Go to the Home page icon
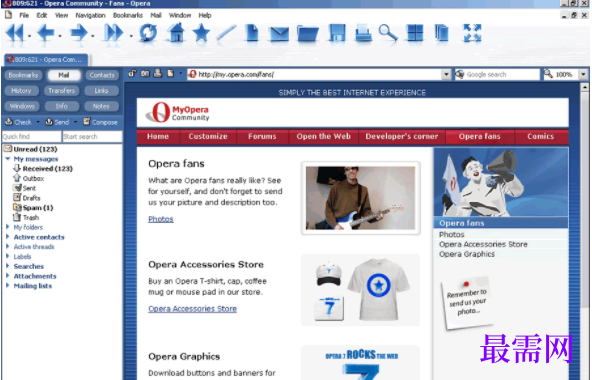This screenshot has height=380, width=592. coord(176,32)
